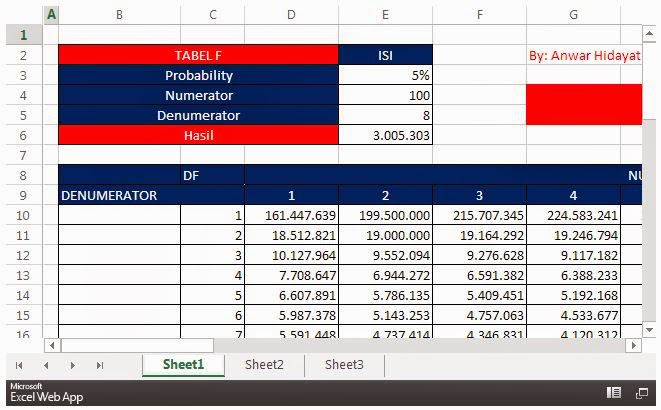
Task: Select cell with value 215.707.345
Action: pos(479,215)
